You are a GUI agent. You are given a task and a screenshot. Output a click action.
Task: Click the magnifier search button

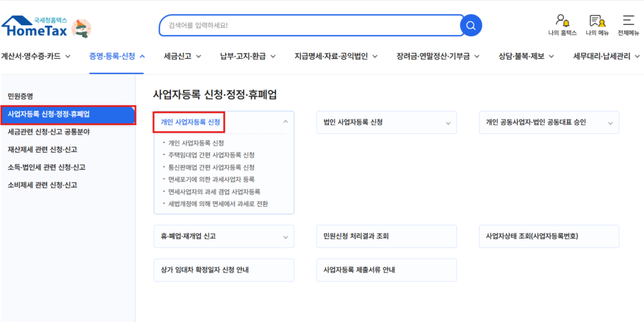[x=470, y=25]
